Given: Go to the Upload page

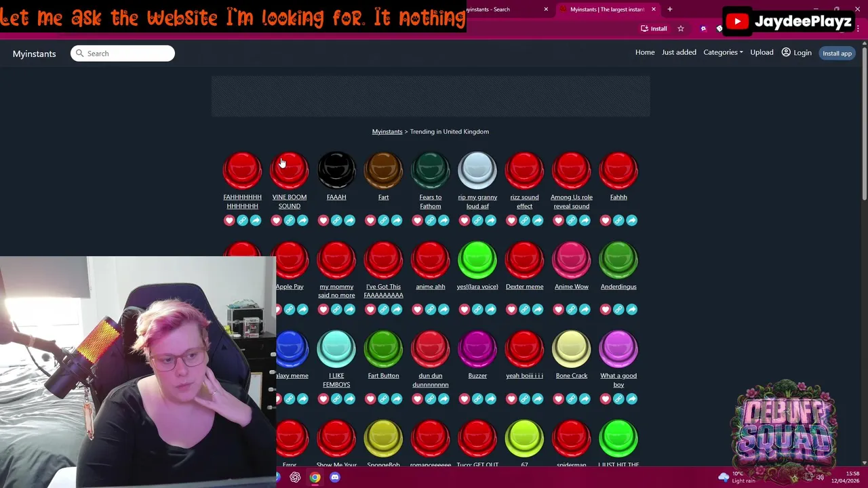Looking at the screenshot, I should (762, 53).
